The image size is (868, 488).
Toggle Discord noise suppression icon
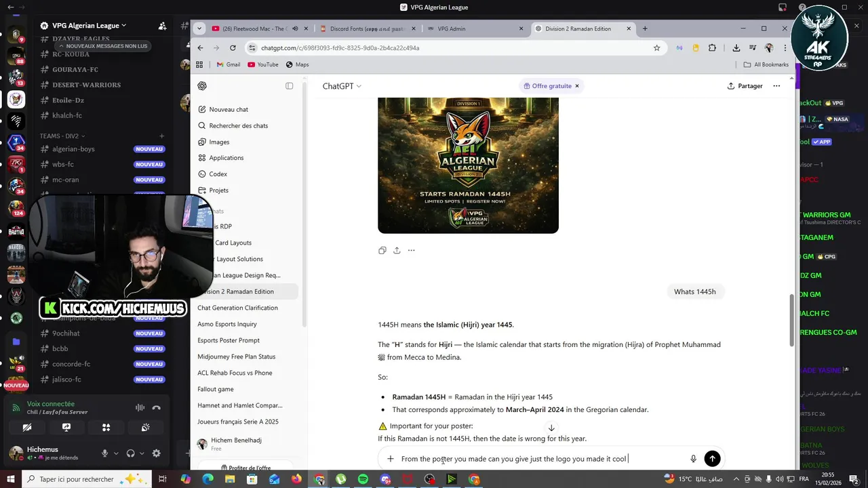[x=140, y=407]
